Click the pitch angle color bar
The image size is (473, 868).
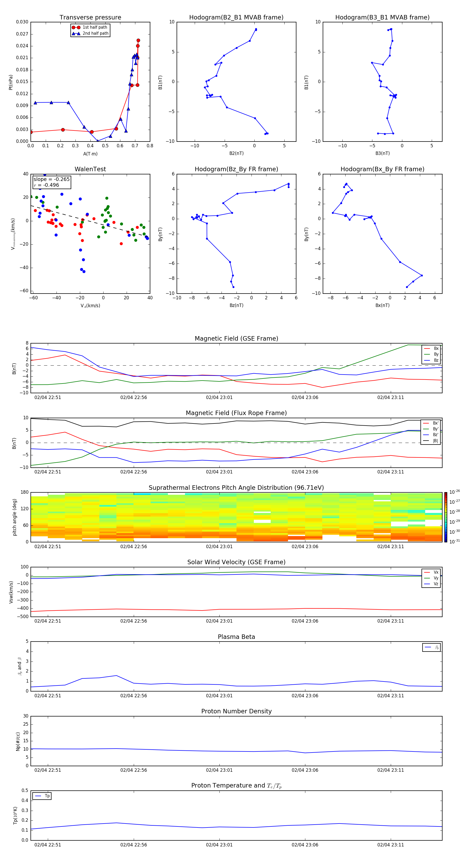point(446,517)
